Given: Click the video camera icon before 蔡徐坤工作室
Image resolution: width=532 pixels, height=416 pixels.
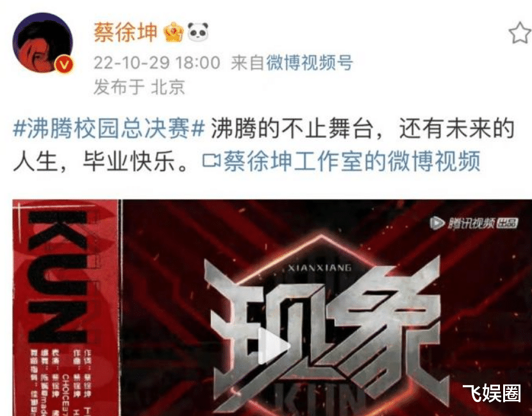Looking at the screenshot, I should click(x=212, y=161).
